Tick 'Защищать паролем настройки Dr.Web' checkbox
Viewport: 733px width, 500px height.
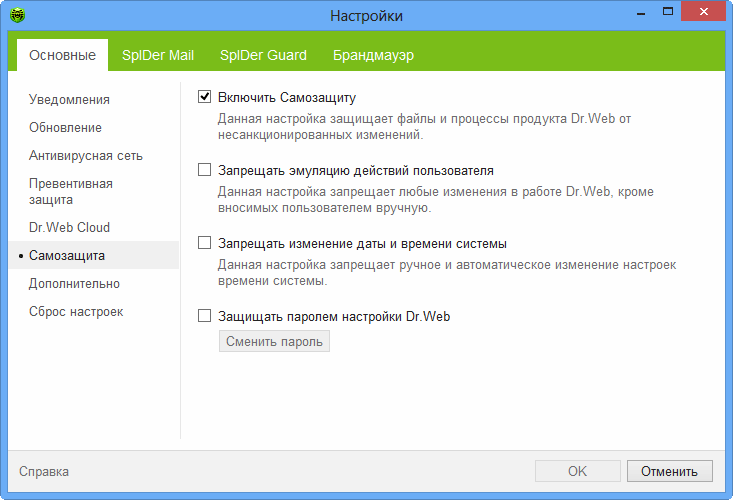coord(205,316)
